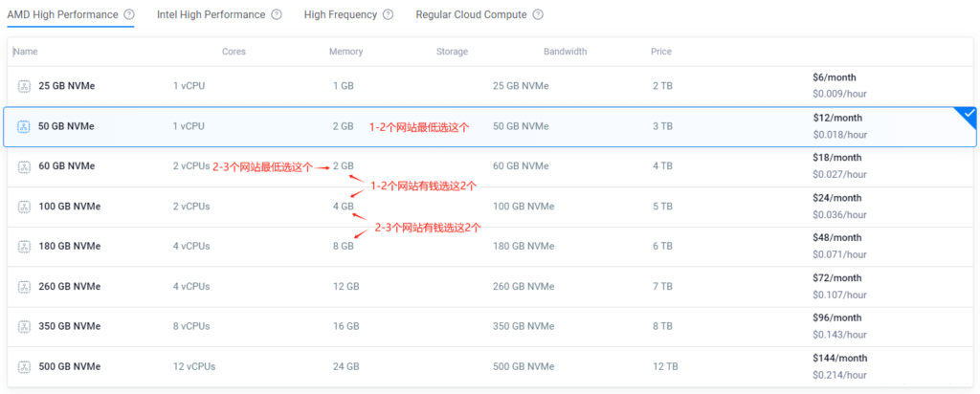Click the help icon beside Regular Cloud Compute
This screenshot has width=980, height=394.
coord(538,15)
